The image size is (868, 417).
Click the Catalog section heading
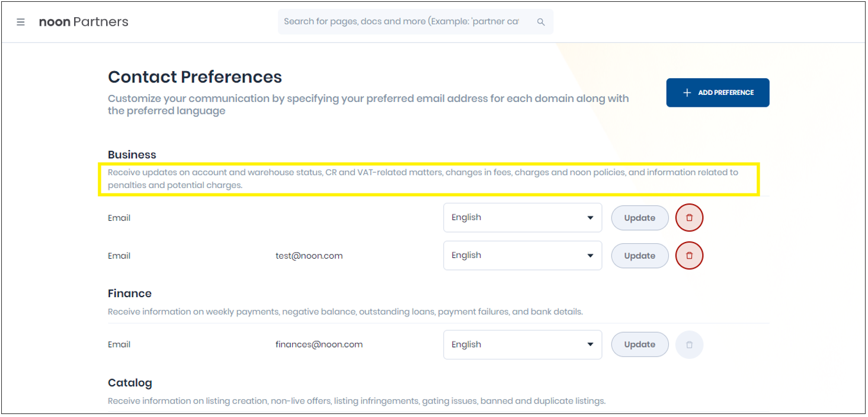pyautogui.click(x=130, y=383)
